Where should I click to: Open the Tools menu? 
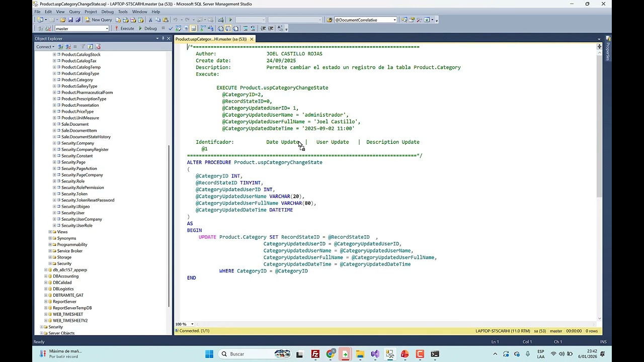(x=123, y=12)
